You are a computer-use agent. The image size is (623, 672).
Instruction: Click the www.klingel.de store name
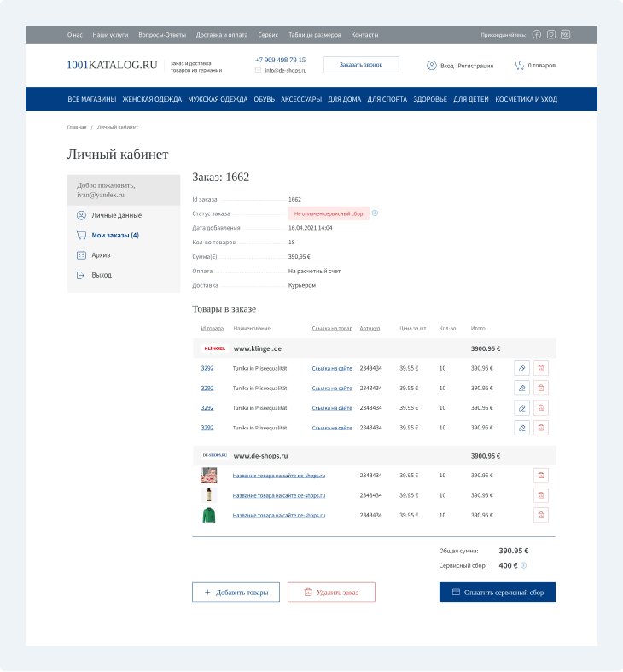coord(258,348)
